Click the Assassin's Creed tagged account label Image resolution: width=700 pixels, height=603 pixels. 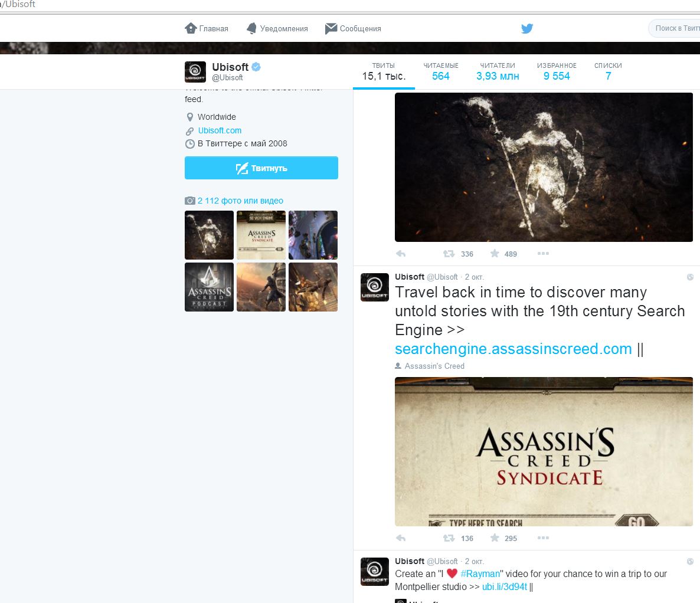pyautogui.click(x=434, y=366)
